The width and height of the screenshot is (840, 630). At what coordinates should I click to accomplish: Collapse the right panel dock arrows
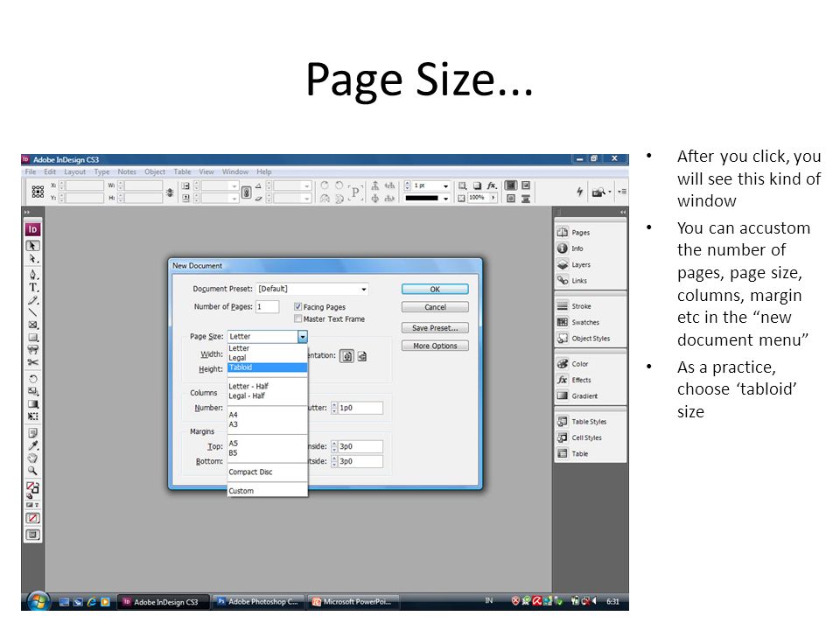622,212
